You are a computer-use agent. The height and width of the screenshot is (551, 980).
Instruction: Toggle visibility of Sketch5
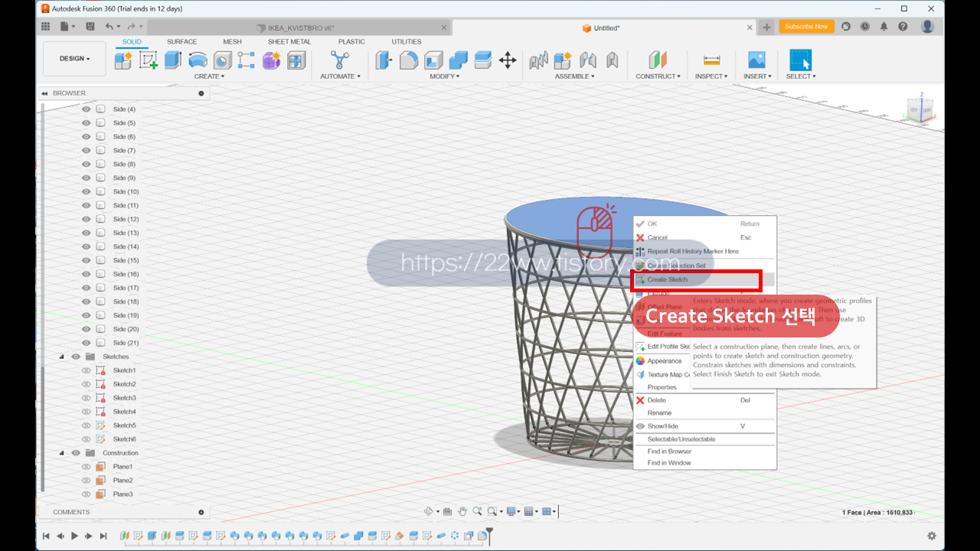point(86,425)
